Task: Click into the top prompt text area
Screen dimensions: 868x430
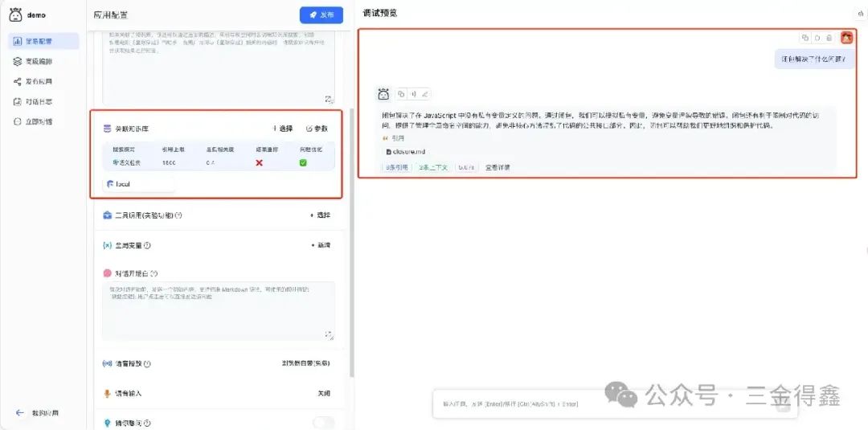Action: [x=218, y=68]
